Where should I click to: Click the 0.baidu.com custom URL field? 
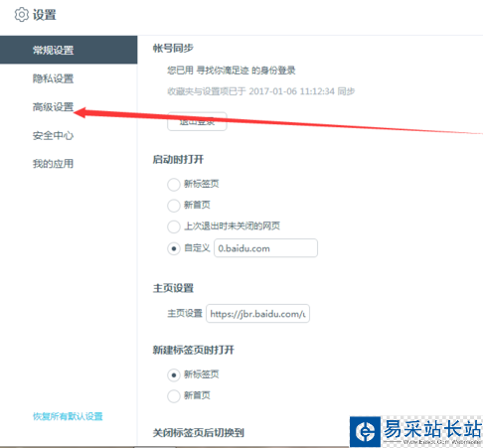click(265, 248)
